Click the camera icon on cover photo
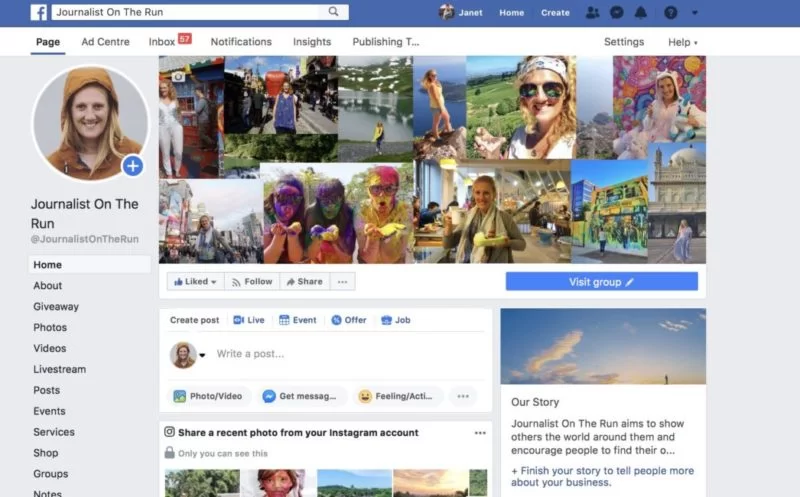 click(178, 77)
